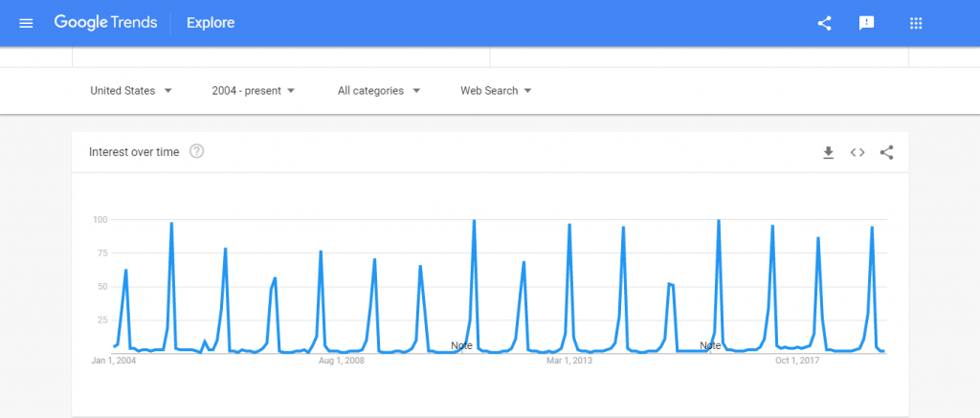Click the Jan 1, 2004 axis label
The height and width of the screenshot is (418, 980).
pos(114,362)
